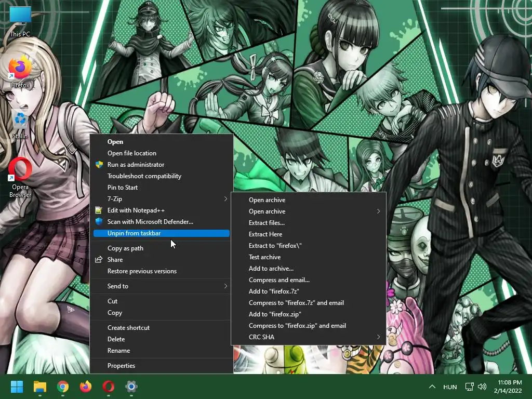This screenshot has width=532, height=399.
Task: Open the clock showing 11:08 PM
Action: (508, 387)
